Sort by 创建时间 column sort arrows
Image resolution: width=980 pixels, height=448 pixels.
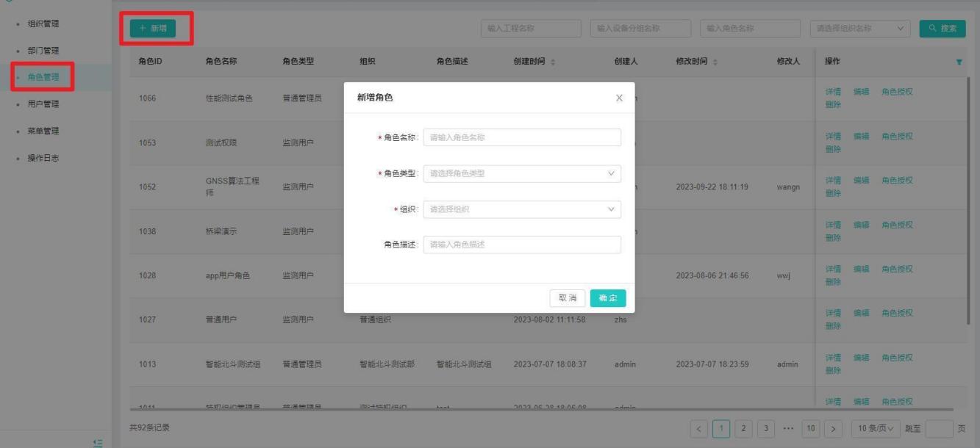pyautogui.click(x=553, y=62)
